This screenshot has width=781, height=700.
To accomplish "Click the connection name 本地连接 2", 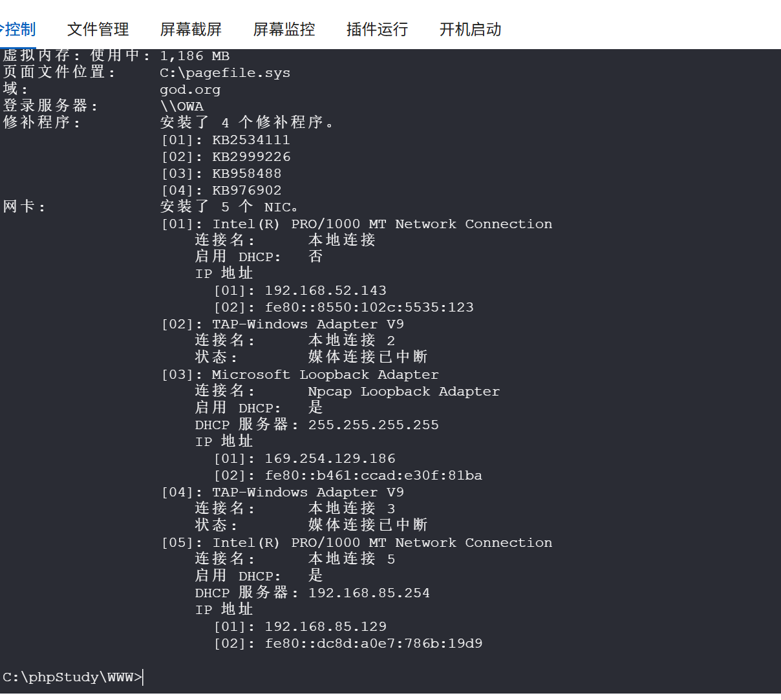I will click(x=352, y=341).
